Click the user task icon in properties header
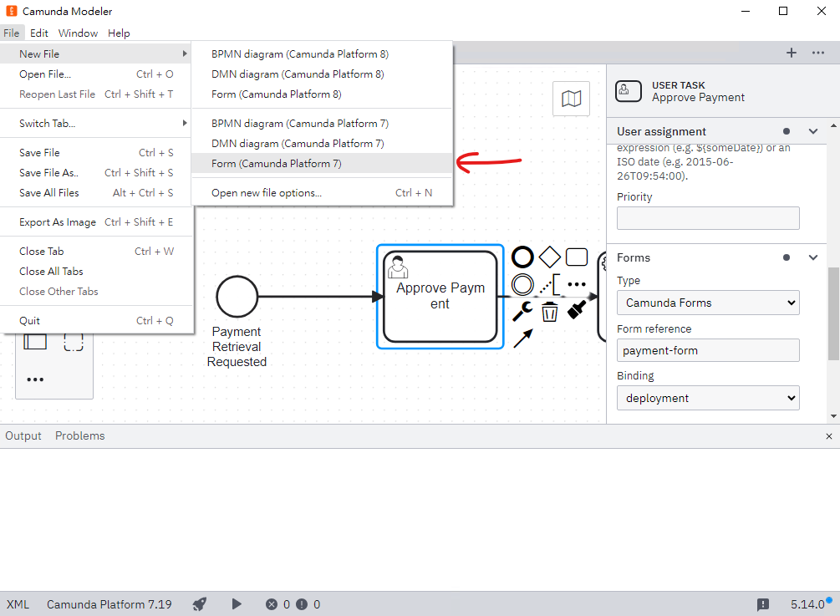The image size is (840, 616). pos(629,91)
